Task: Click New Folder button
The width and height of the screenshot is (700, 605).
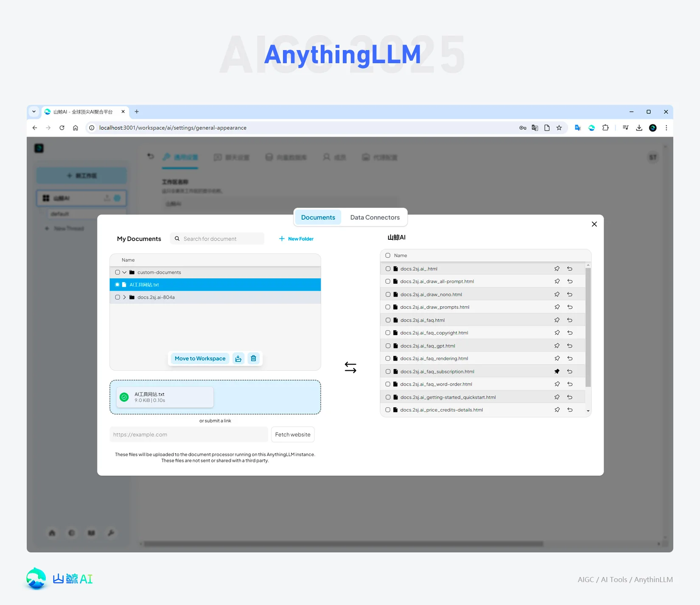Action: tap(296, 239)
